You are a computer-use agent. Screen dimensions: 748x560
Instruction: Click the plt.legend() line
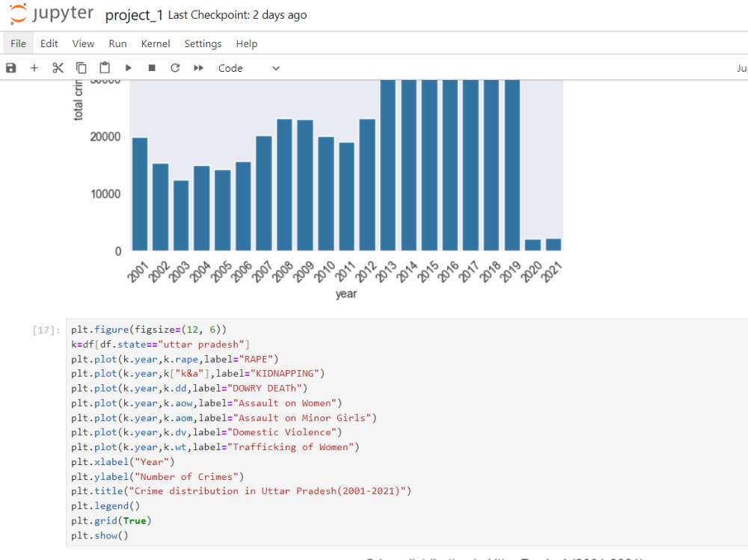(105, 505)
